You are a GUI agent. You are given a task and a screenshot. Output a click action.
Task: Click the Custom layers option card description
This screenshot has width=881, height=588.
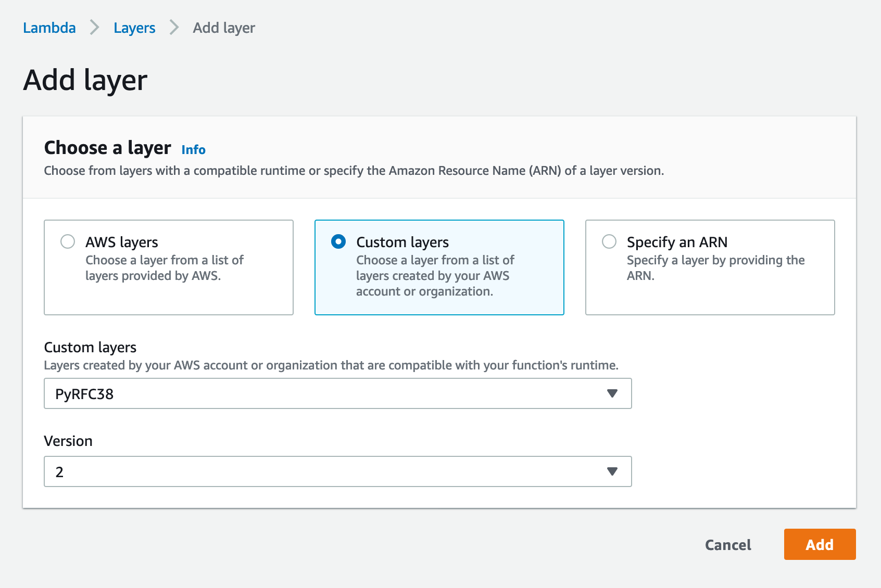[x=435, y=276]
